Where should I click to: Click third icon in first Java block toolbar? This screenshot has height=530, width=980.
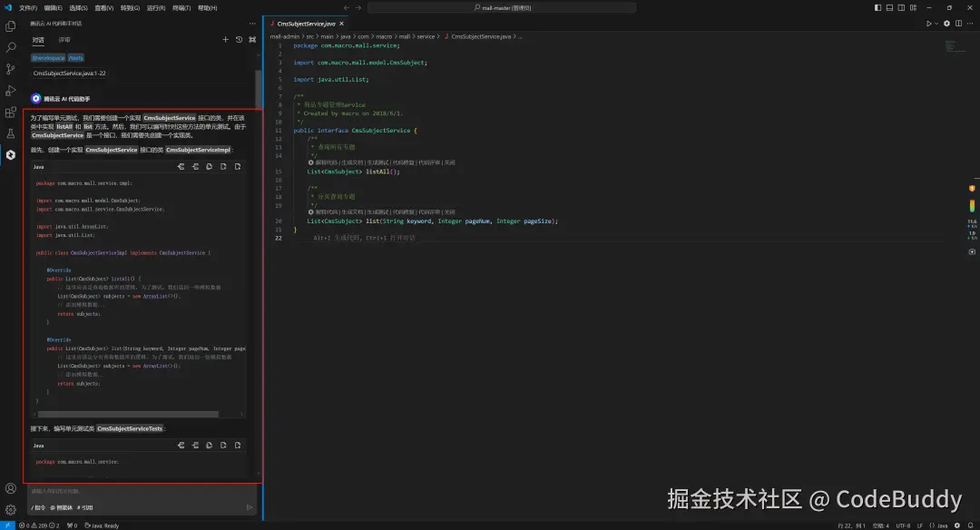pyautogui.click(x=210, y=167)
